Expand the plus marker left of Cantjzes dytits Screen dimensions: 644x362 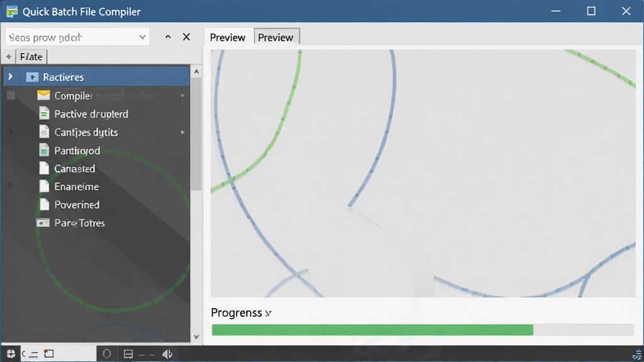(11, 132)
